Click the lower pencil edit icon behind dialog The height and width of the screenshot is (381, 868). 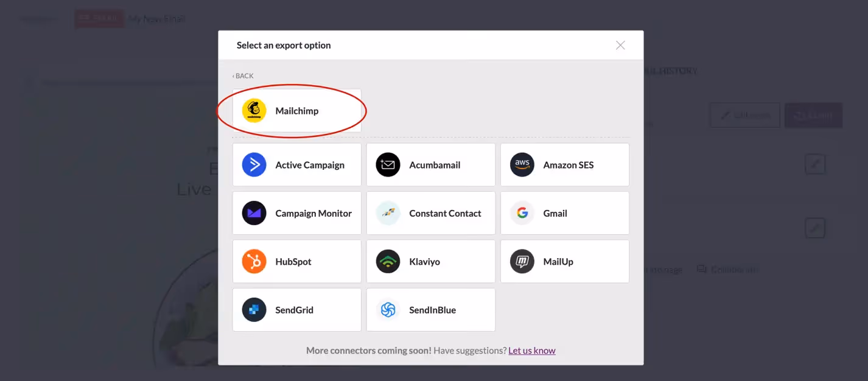(x=815, y=228)
